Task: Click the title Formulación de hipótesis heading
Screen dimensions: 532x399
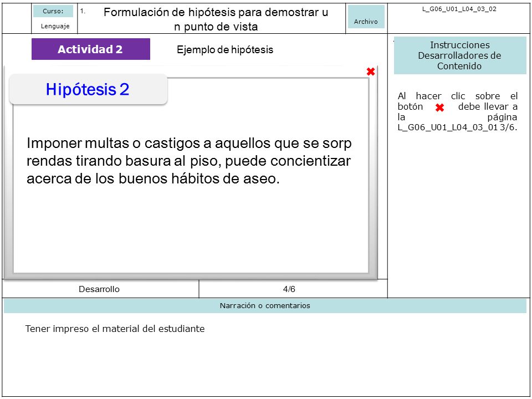Action: [x=216, y=19]
